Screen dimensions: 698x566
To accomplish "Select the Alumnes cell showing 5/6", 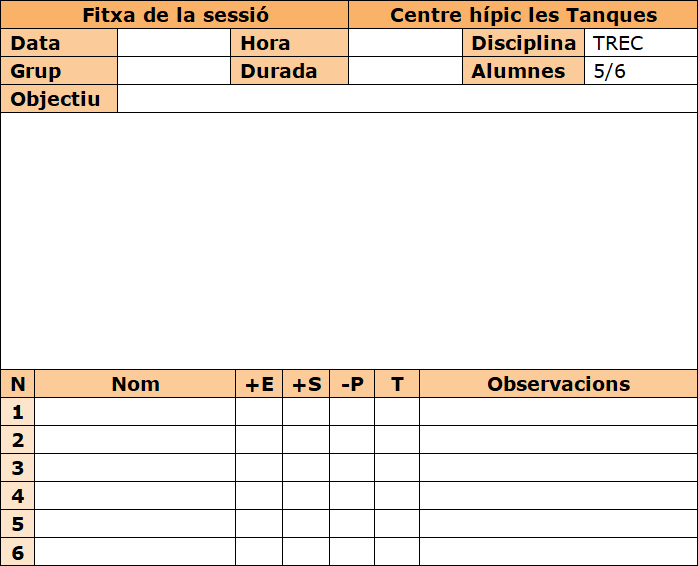I will (x=640, y=71).
